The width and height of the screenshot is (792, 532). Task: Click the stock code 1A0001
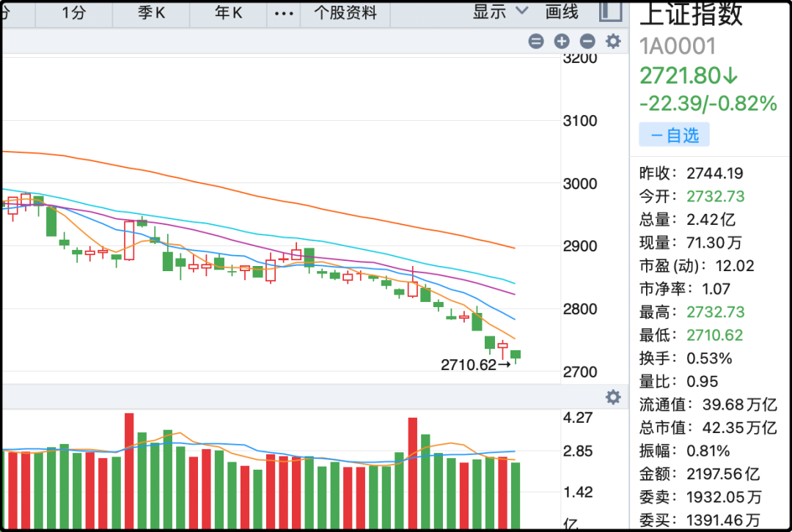[677, 46]
